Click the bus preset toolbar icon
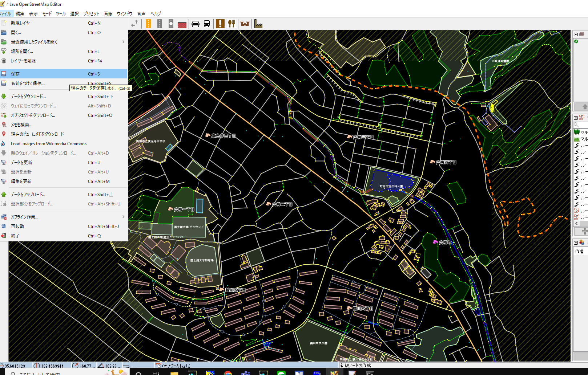The image size is (588, 375). click(206, 24)
